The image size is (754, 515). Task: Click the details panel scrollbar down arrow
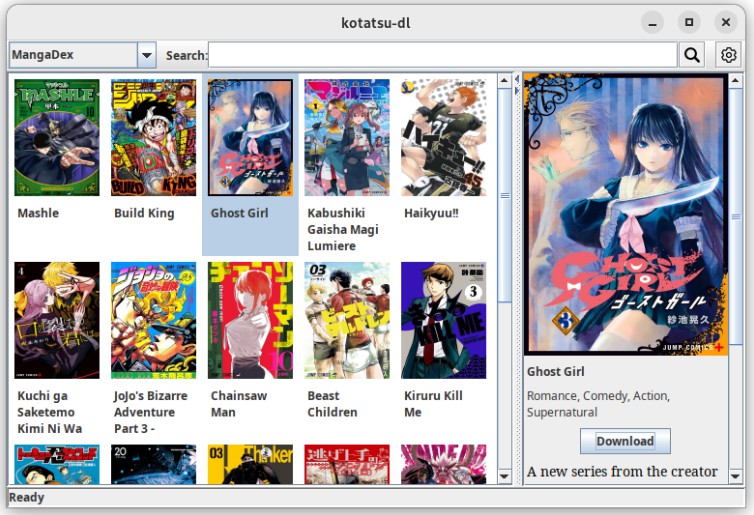[x=735, y=477]
